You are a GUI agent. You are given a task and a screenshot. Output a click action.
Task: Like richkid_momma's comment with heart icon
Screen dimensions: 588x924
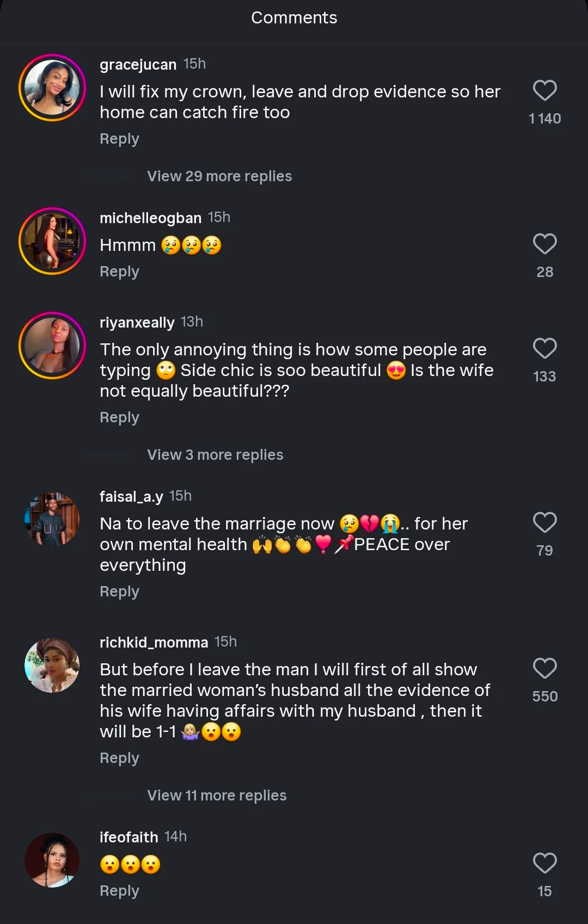pos(544,669)
